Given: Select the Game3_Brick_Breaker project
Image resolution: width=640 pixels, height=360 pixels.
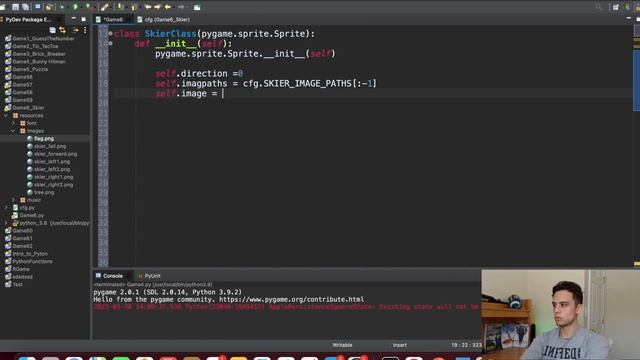Looking at the screenshot, I should (x=39, y=54).
